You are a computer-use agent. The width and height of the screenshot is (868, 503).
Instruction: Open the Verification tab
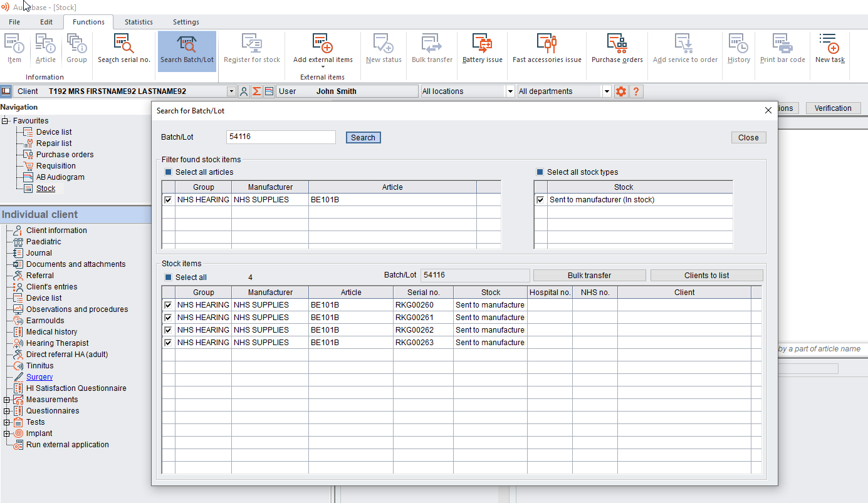(x=833, y=108)
